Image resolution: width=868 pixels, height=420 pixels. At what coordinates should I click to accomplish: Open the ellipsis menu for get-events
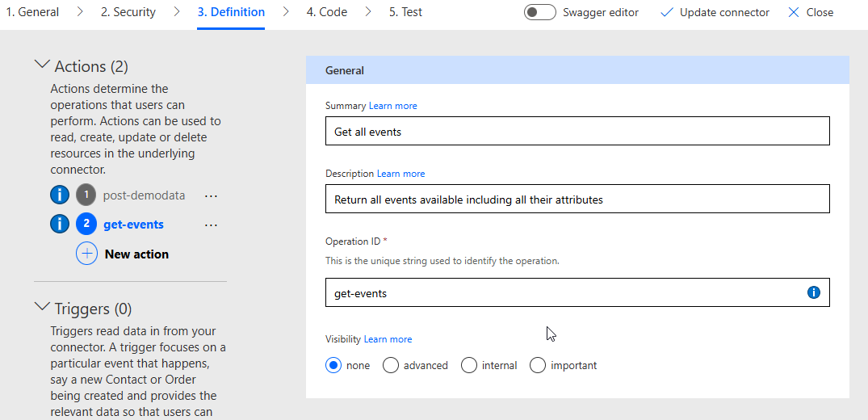211,225
